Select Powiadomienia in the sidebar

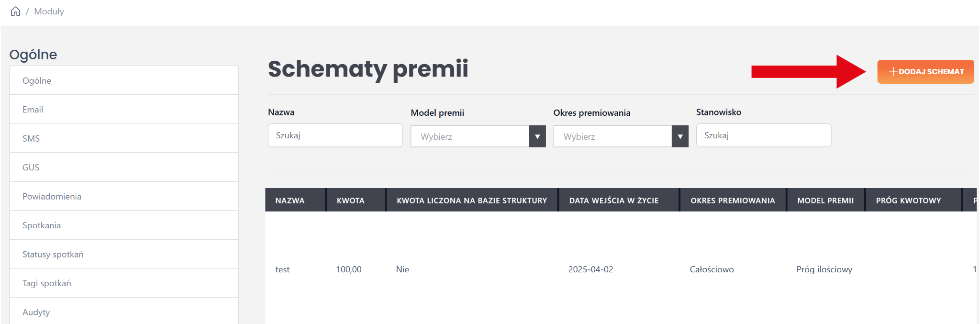pos(52,196)
